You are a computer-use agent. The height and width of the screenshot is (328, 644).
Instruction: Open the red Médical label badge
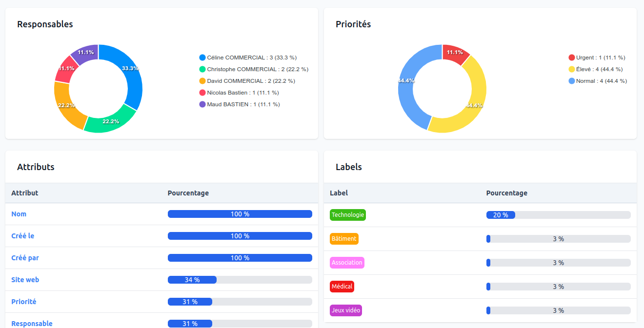pos(342,287)
